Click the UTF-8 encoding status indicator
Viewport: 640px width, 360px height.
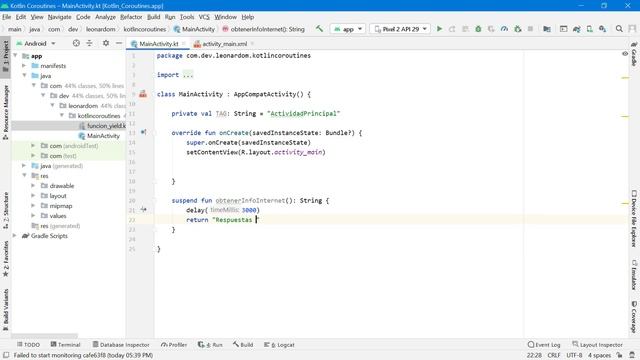(574, 355)
